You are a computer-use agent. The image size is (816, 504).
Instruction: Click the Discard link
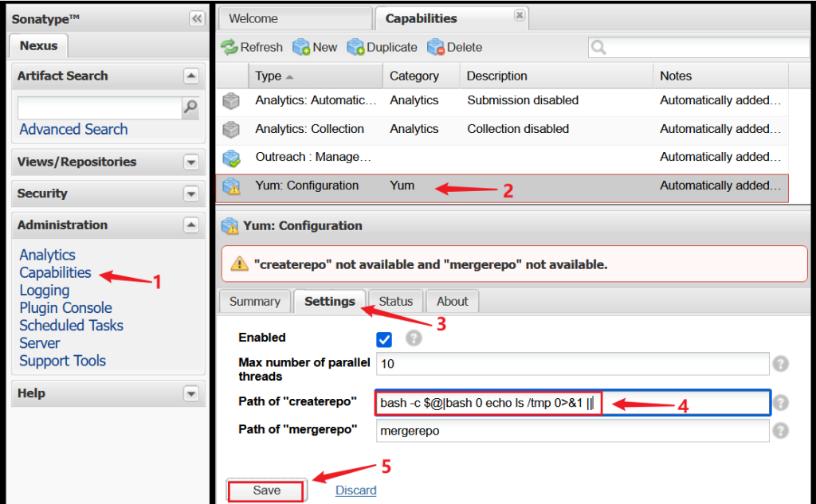(356, 490)
